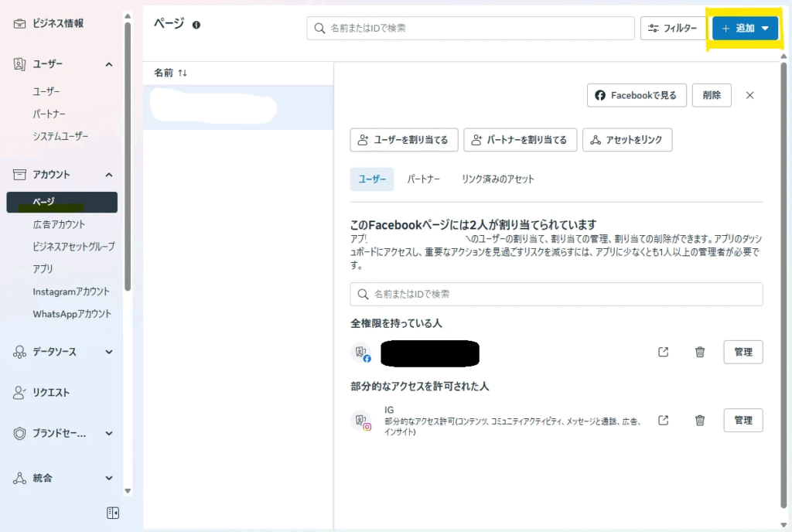Collapse the ユーザー sidebar section
This screenshot has height=532, width=792.
pyautogui.click(x=109, y=64)
